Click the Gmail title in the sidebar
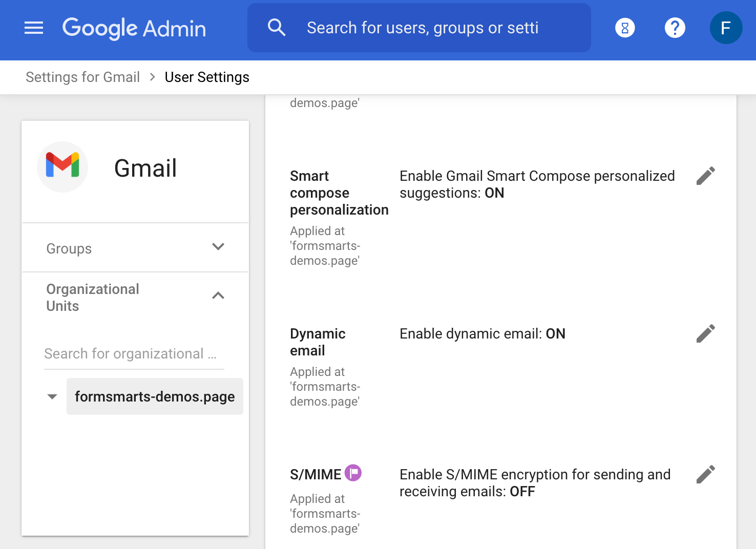The height and width of the screenshot is (549, 756). point(145,168)
